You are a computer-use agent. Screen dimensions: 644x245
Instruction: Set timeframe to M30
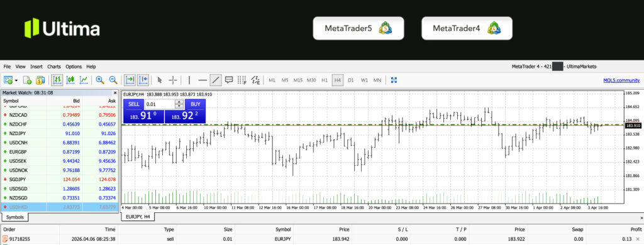pyautogui.click(x=311, y=80)
